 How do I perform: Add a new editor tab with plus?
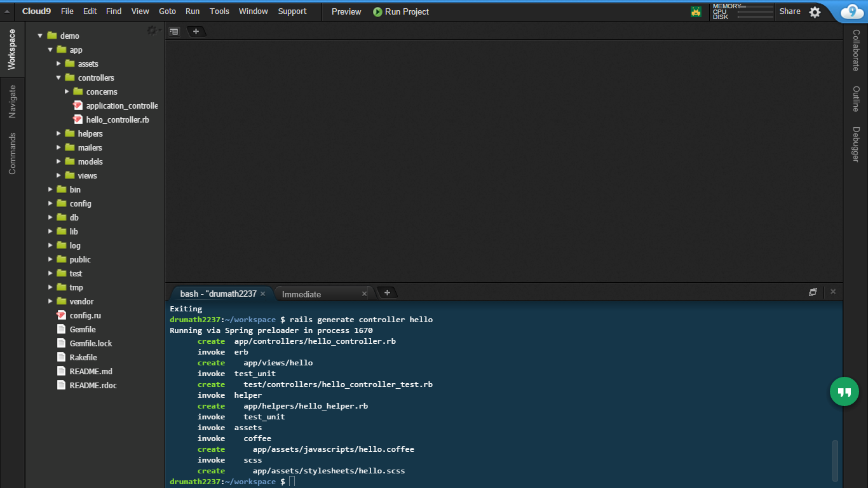pyautogui.click(x=196, y=31)
